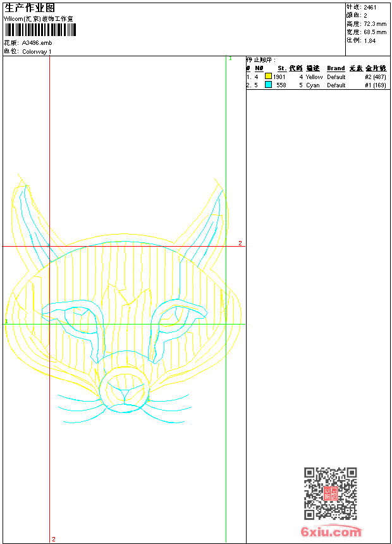This screenshot has height=544, width=392.
Task: Click the stitch count value 2461
Action: pos(370,7)
